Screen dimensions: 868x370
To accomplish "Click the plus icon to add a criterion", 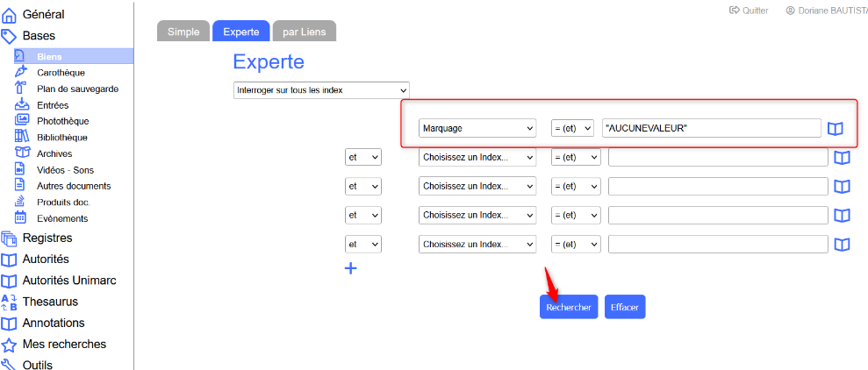I will pos(350,268).
